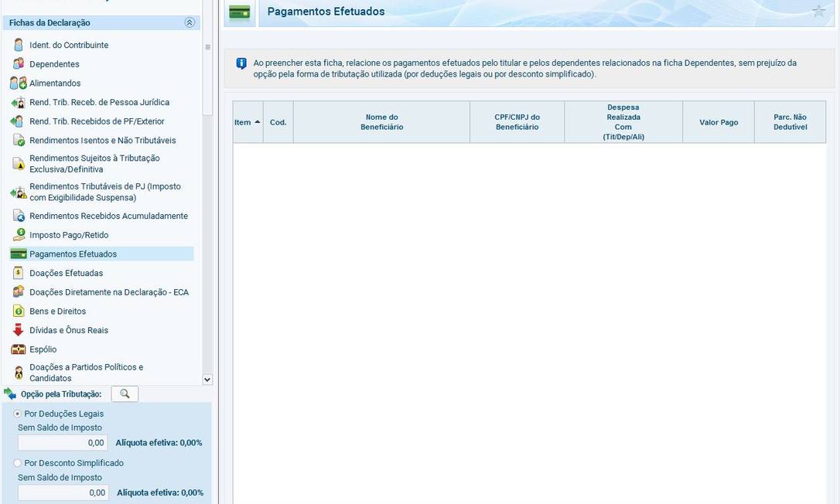Click the Espólio chest icon
Screen dimensions: 840x504
19,349
